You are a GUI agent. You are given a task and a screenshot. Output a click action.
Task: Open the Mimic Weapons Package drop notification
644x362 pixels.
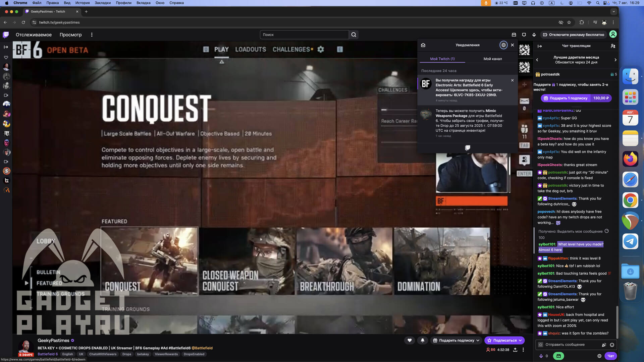pos(468,123)
